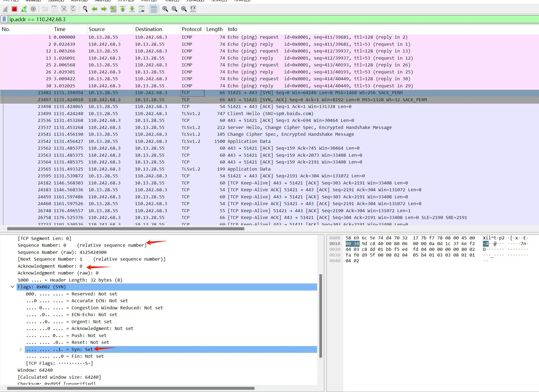The height and width of the screenshot is (392, 539).
Task: Select packet 30 ping reply row
Action: tap(269, 86)
